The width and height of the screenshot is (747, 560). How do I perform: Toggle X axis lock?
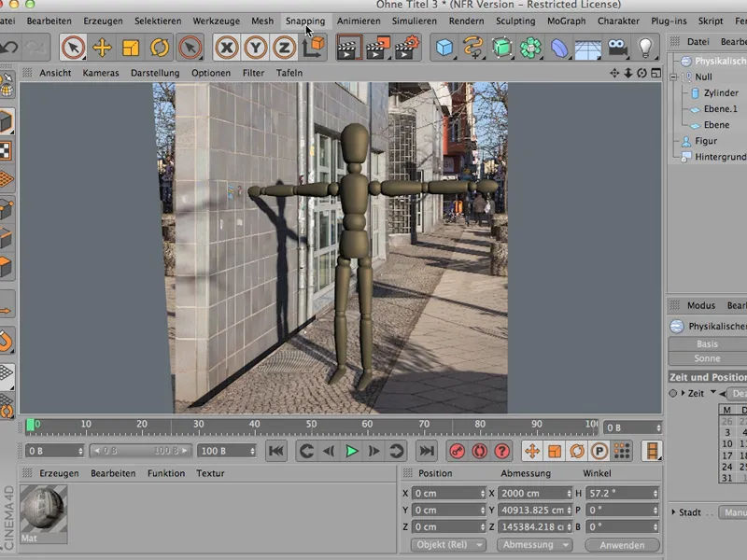click(227, 48)
